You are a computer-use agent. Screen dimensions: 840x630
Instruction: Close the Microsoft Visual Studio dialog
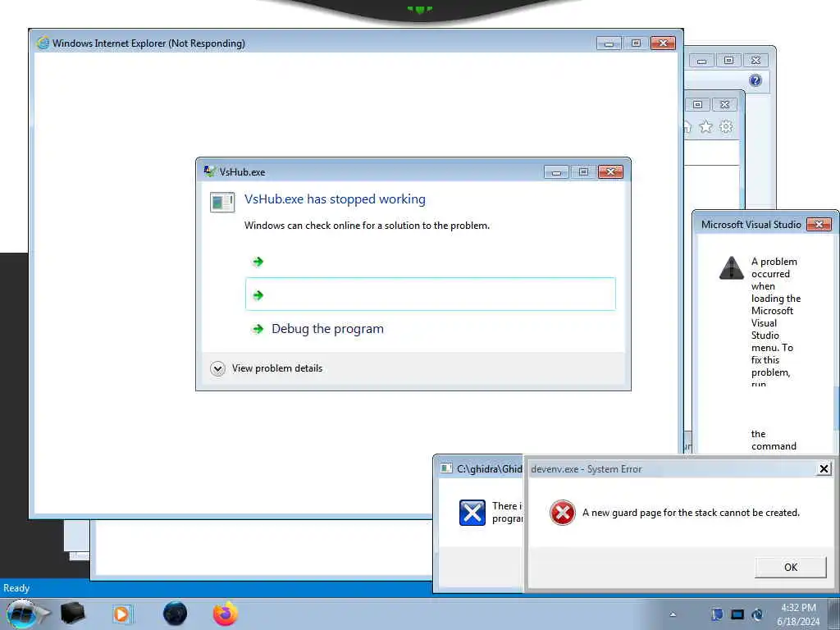[819, 225]
